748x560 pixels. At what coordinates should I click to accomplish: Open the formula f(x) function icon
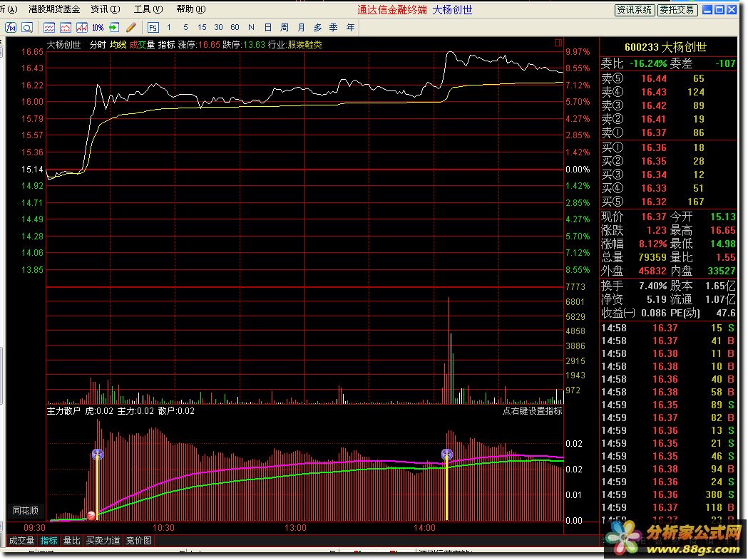point(11,28)
